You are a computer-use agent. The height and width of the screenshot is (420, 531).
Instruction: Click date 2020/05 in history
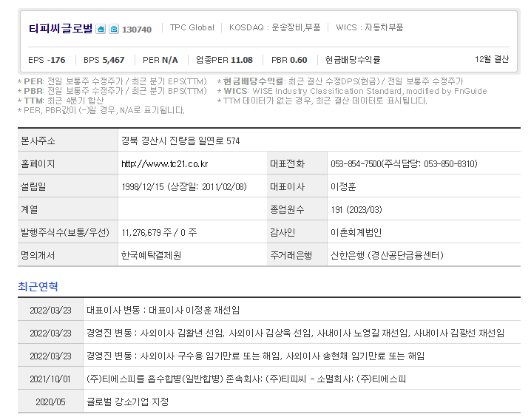[x=50, y=402]
